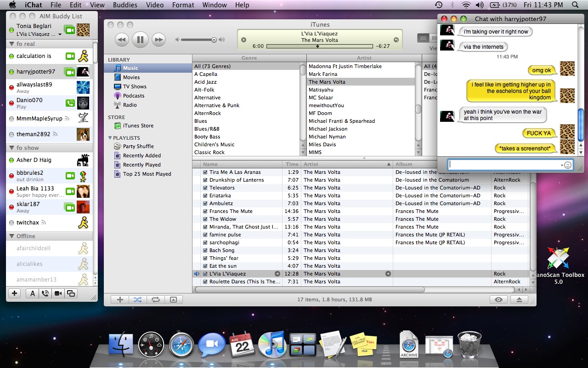Select The Mars Volta in Artist list
Image resolution: width=588 pixels, height=368 pixels.
click(361, 82)
